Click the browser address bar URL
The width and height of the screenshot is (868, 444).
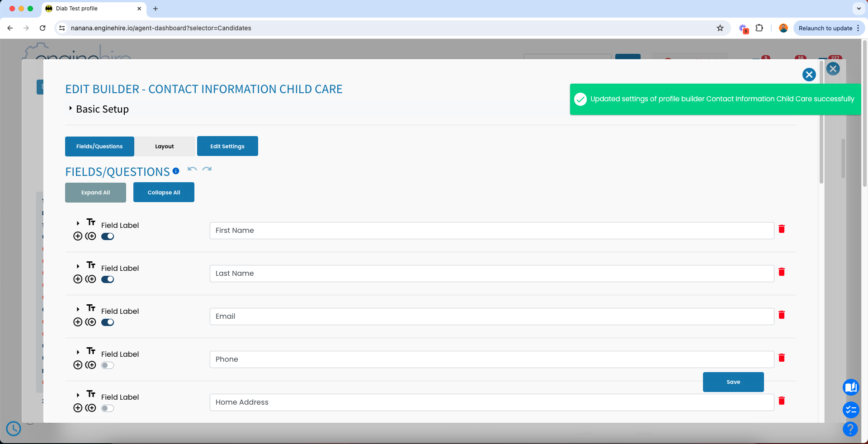tap(161, 28)
